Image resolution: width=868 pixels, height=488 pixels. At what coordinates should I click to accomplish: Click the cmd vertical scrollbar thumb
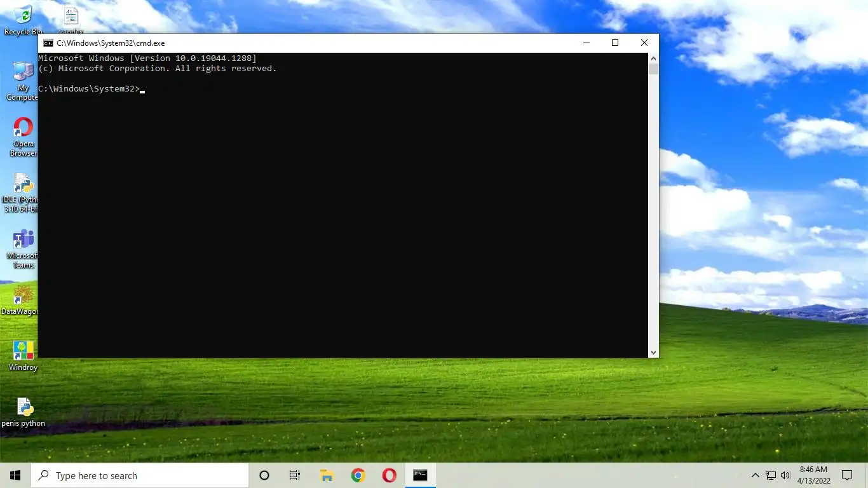653,69
